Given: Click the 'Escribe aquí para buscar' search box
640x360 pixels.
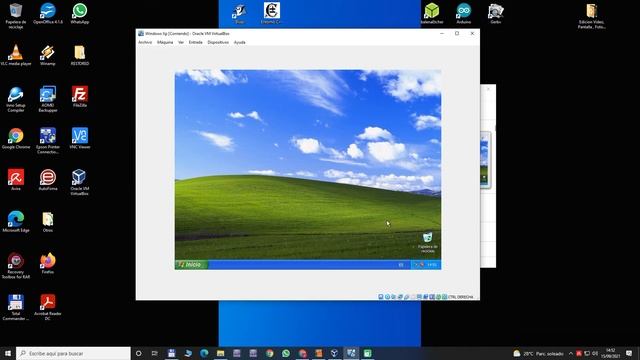Looking at the screenshot, I should coord(73,353).
